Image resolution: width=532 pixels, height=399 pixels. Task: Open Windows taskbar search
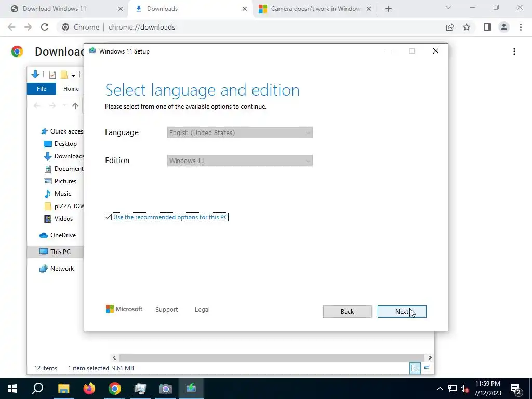click(x=37, y=389)
